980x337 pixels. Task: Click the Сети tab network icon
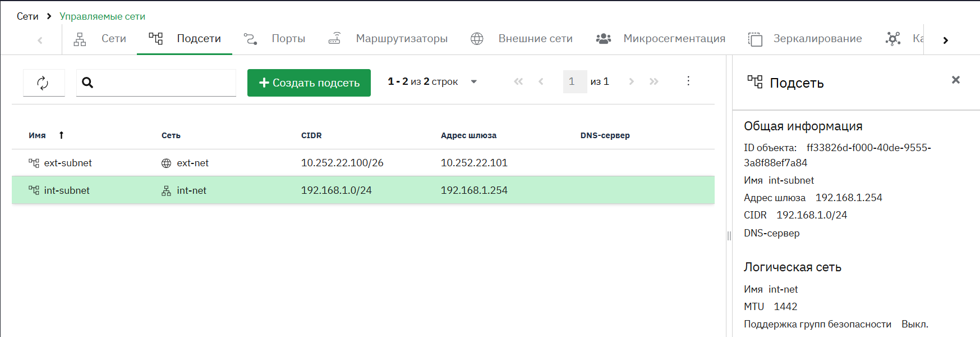[x=80, y=39]
